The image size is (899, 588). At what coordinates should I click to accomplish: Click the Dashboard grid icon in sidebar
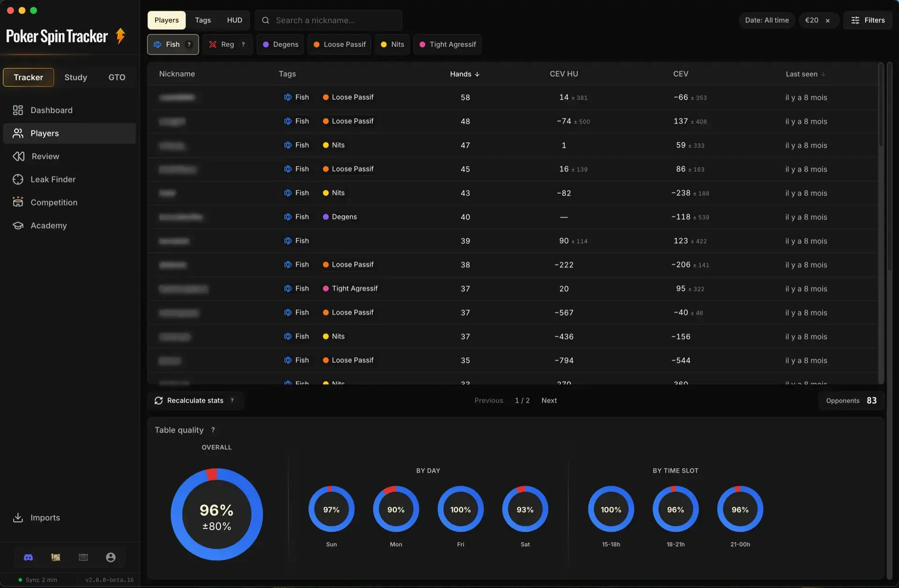tap(18, 110)
